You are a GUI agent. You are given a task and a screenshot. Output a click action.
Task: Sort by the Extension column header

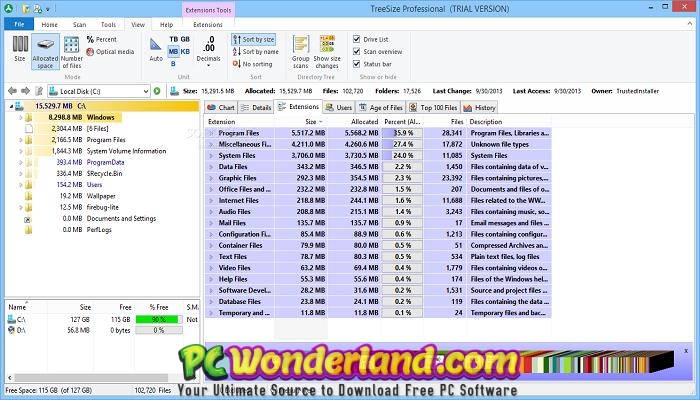click(240, 121)
